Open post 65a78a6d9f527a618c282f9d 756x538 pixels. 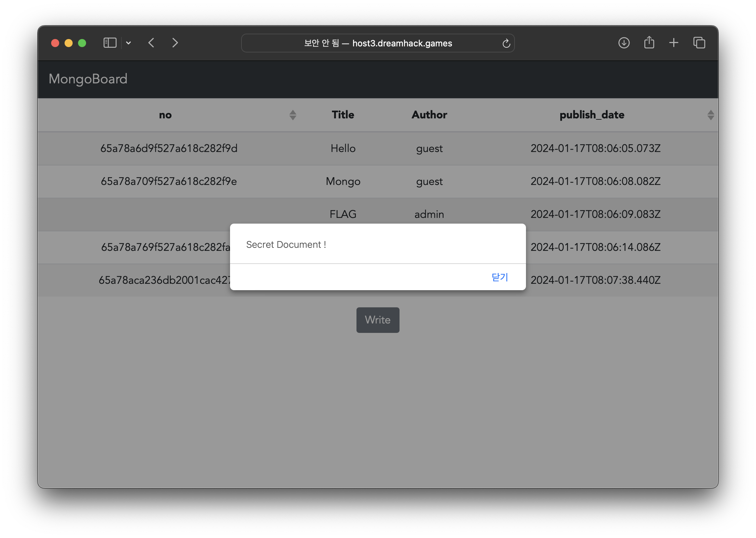point(169,148)
